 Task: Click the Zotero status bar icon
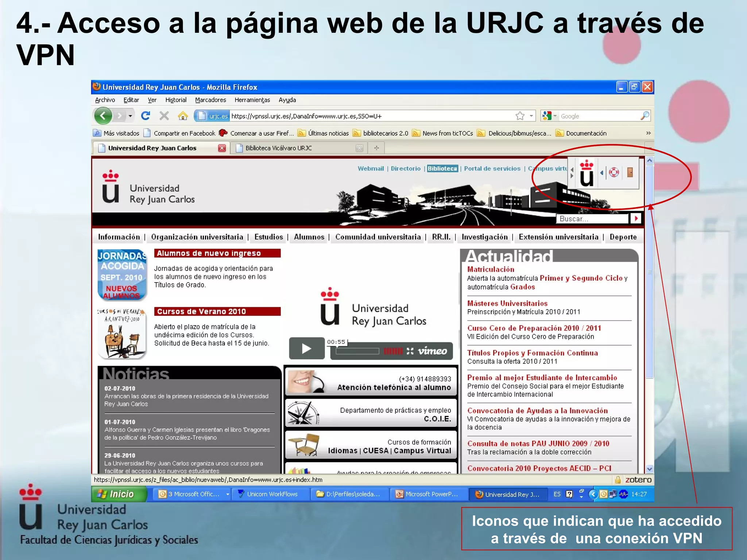[638, 480]
